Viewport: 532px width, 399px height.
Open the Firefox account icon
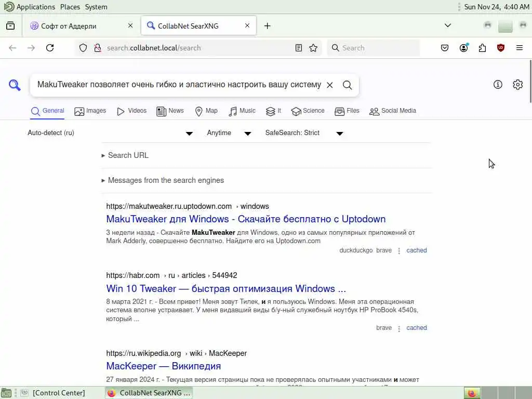coord(463,48)
